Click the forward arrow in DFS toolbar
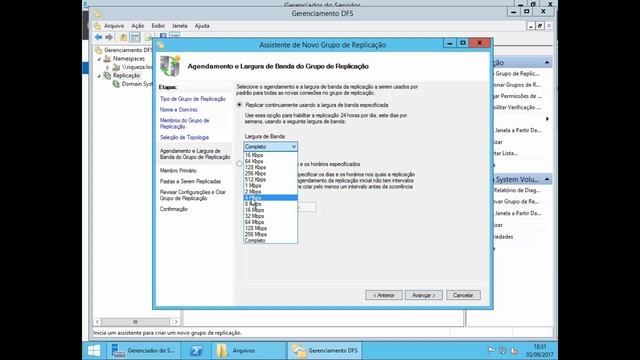Viewport: 640px width, 360px height. pos(109,37)
